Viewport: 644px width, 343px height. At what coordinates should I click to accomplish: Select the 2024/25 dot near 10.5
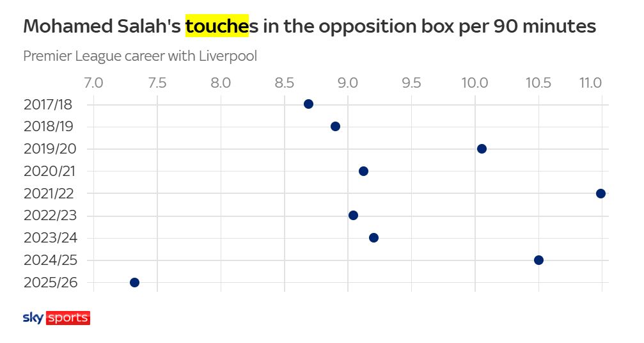538,260
